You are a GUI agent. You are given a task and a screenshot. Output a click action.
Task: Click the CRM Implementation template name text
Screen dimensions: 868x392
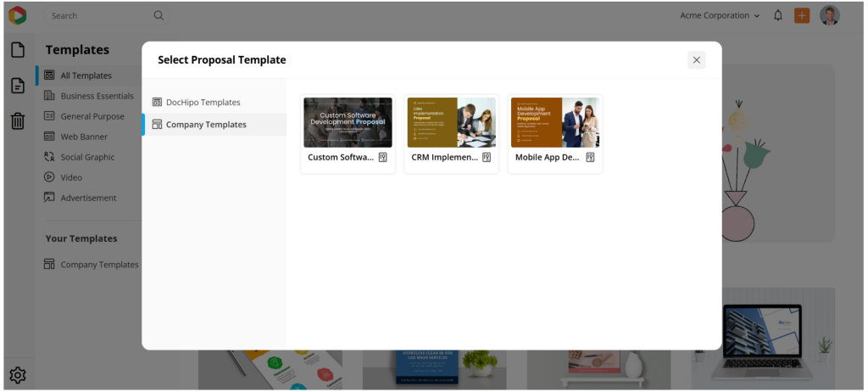click(445, 158)
